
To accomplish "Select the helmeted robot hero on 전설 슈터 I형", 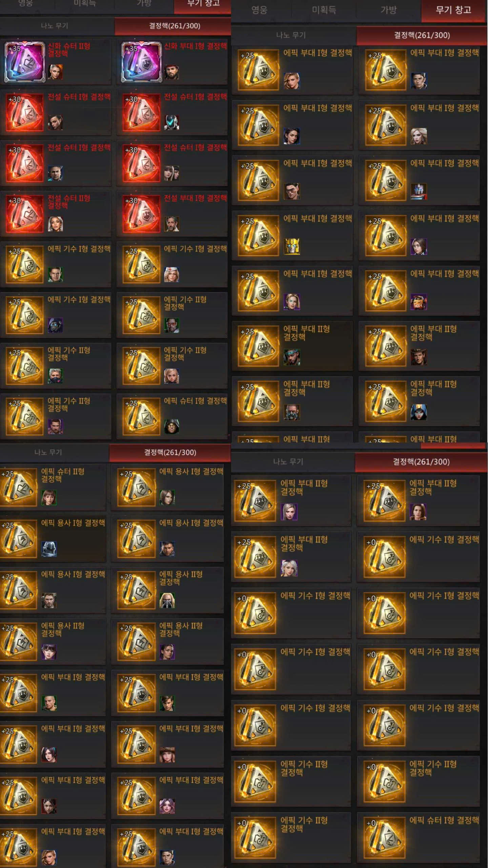I will pyautogui.click(x=171, y=123).
